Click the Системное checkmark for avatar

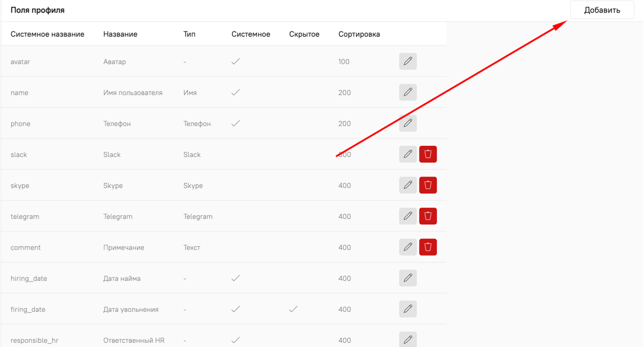(x=236, y=61)
